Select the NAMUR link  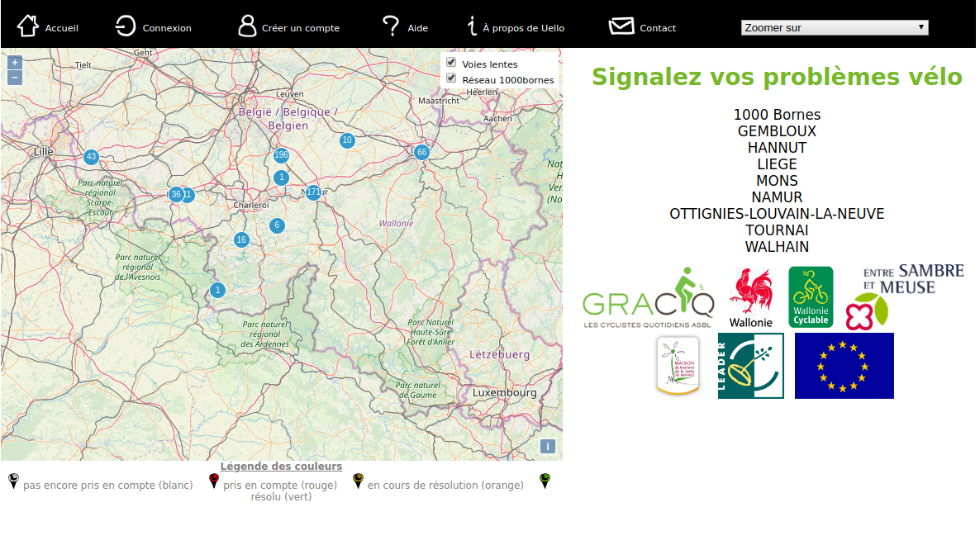click(x=777, y=197)
